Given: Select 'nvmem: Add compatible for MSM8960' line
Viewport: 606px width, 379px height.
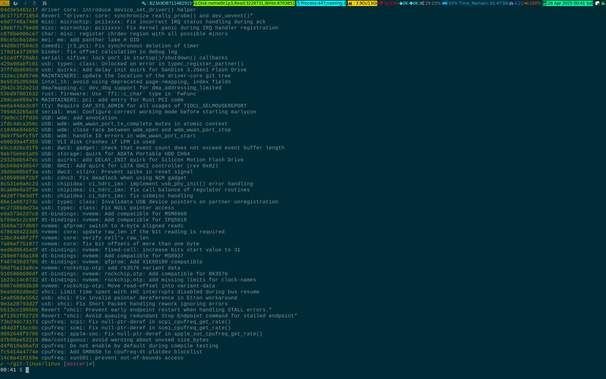Looking at the screenshot, I should click(93, 213).
